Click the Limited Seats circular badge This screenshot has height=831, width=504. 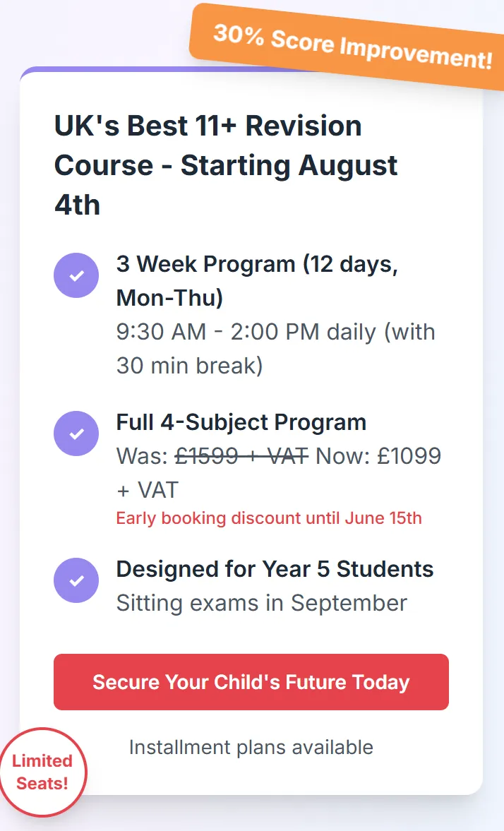tap(42, 772)
